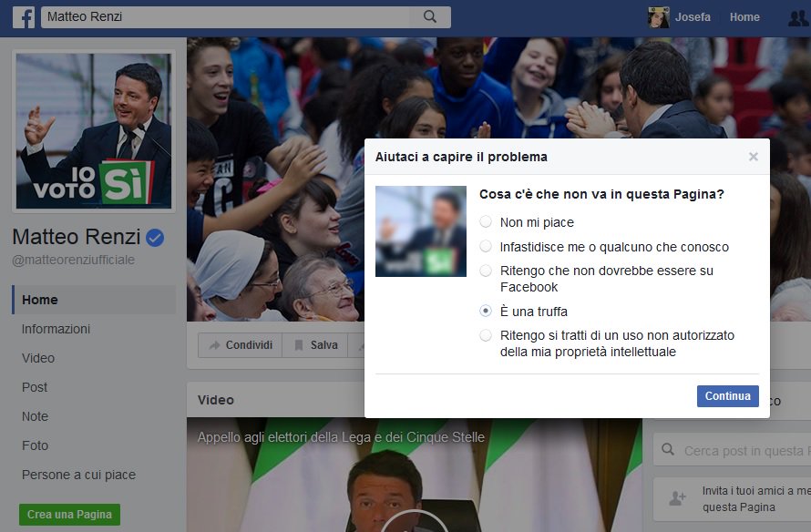Click the green 'Crea una Pagina' button
The height and width of the screenshot is (532, 811).
69,515
